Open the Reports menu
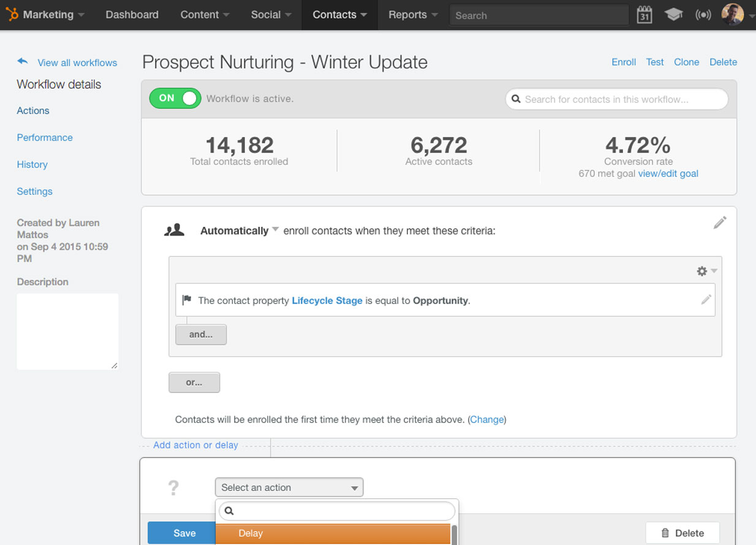The height and width of the screenshot is (545, 756). (x=413, y=15)
